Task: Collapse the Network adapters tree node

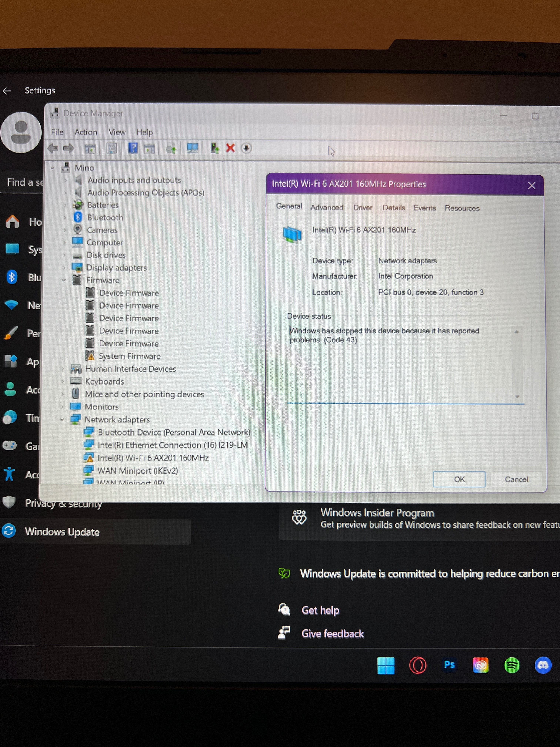Action: [x=62, y=419]
